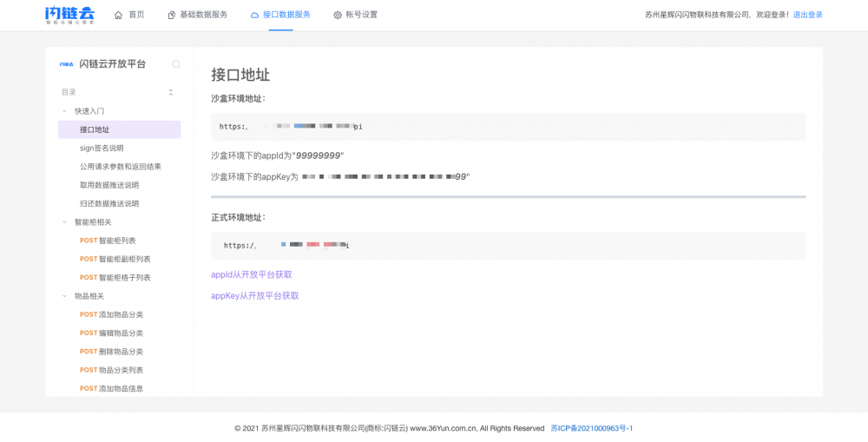The height and width of the screenshot is (442, 868).
Task: Click the sandbox environment URL code block
Action: tap(508, 127)
